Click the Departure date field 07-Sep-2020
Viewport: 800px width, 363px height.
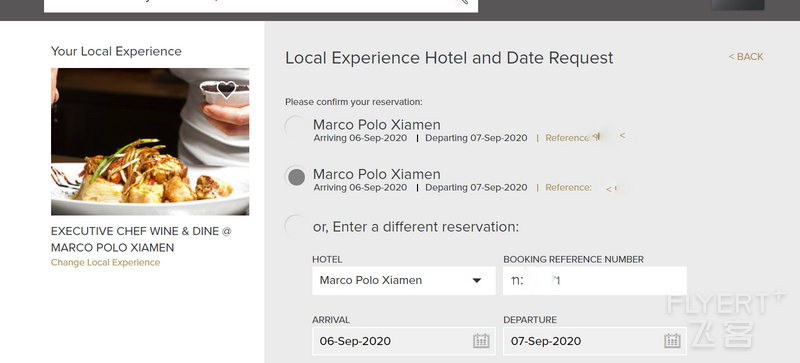click(x=594, y=341)
